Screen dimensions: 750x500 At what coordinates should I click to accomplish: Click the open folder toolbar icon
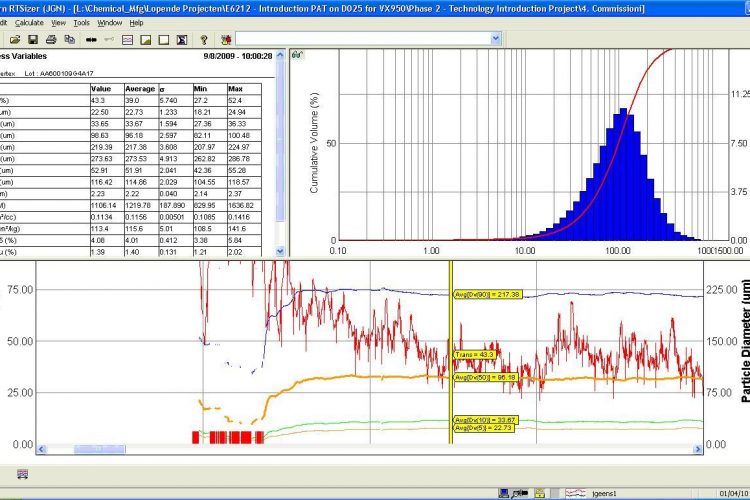[15, 39]
